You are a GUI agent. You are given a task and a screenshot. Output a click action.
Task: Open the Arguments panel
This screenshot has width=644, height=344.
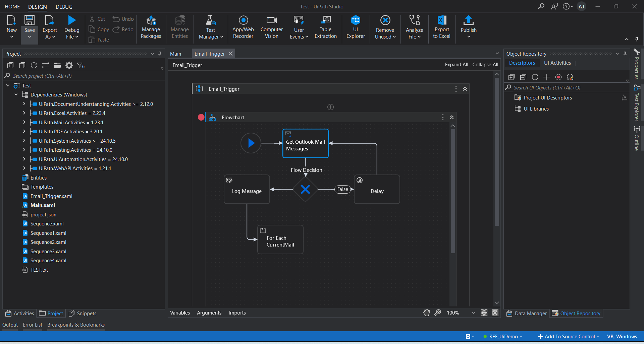[x=209, y=313]
